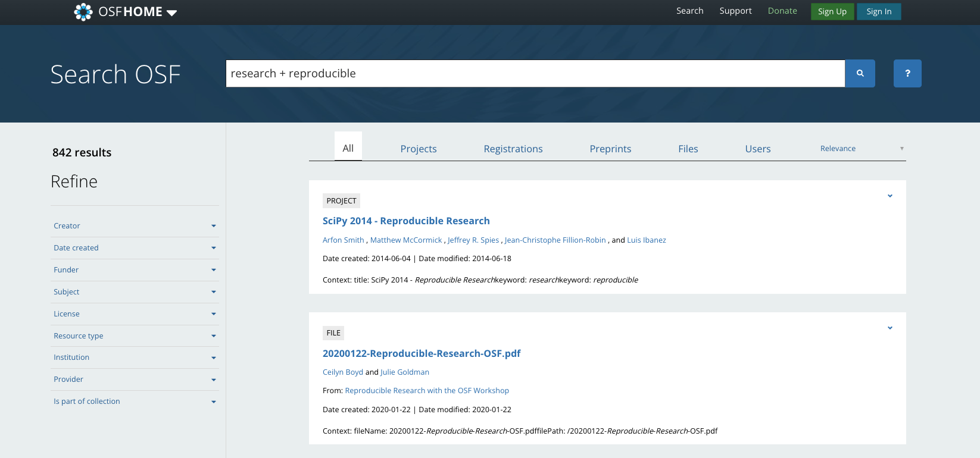Click the FILE type badge

coord(333,333)
